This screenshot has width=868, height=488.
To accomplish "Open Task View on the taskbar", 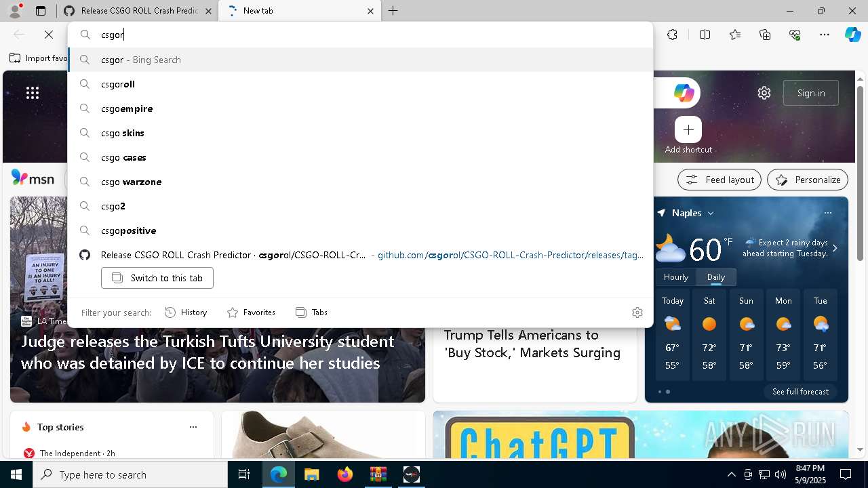I will click(x=244, y=474).
